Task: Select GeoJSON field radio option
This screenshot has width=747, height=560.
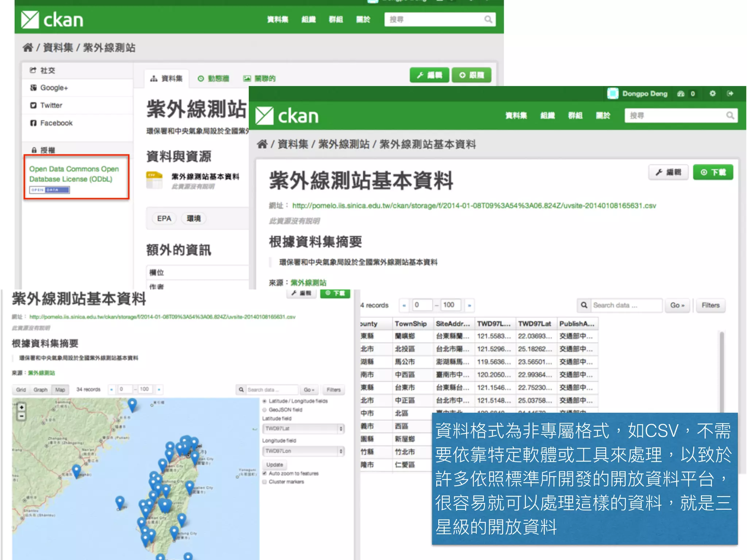Action: pyautogui.click(x=265, y=410)
